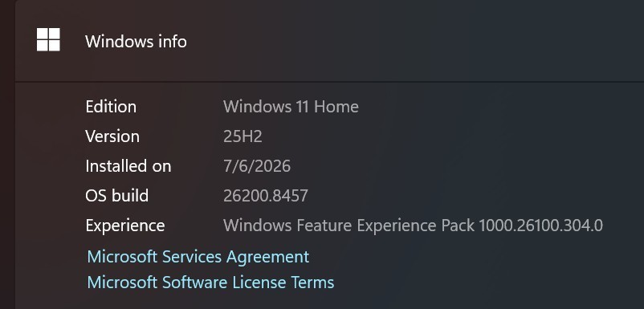Select the 25H2 version value
The height and width of the screenshot is (309, 644).
[x=243, y=136]
